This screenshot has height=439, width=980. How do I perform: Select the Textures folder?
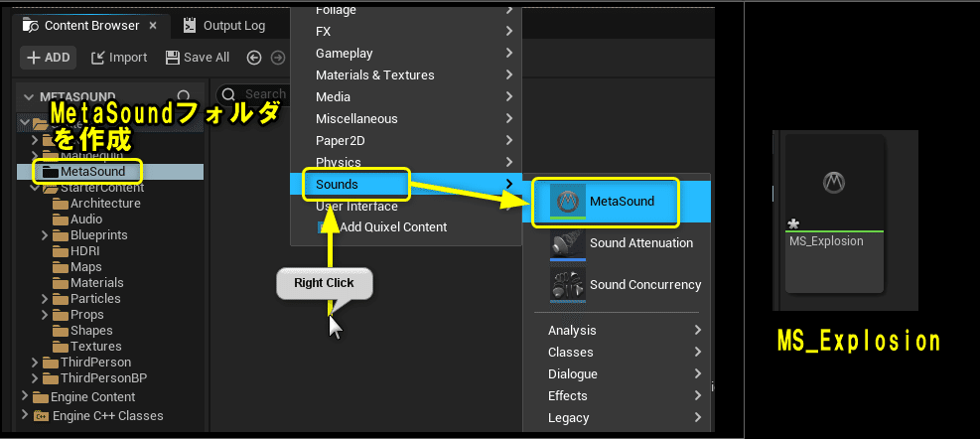(95, 347)
